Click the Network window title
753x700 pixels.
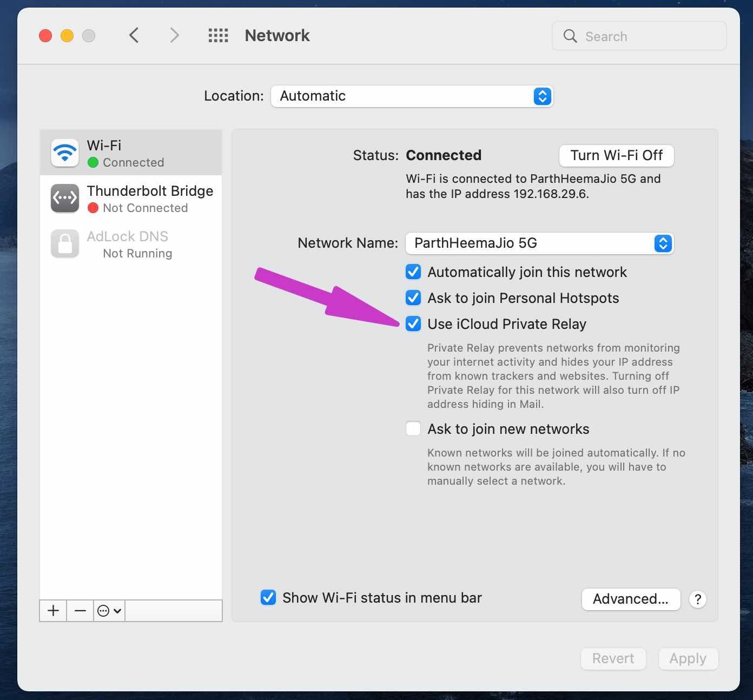277,36
